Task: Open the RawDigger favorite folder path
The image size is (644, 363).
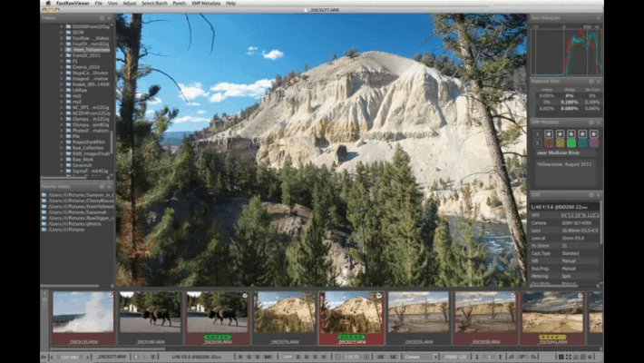Action: coord(81,219)
